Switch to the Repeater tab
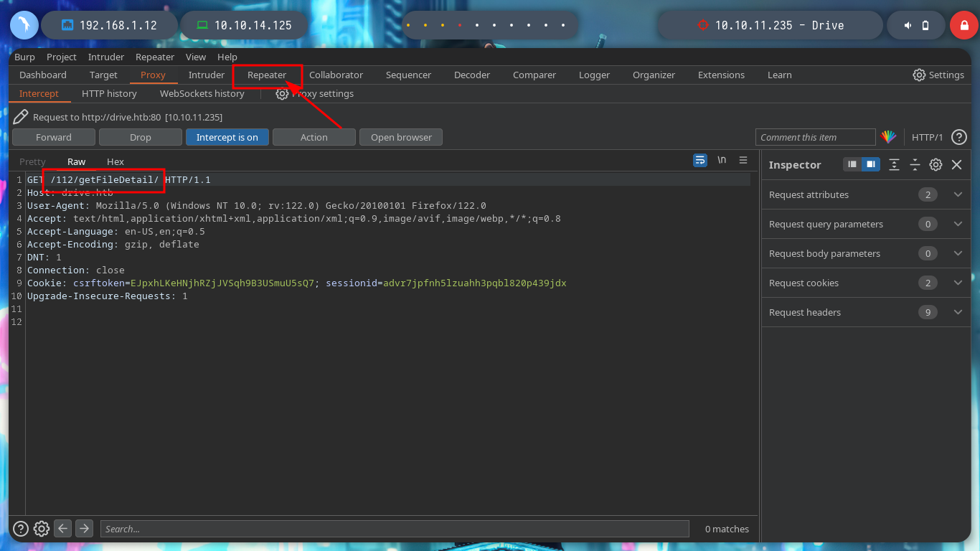 click(267, 75)
